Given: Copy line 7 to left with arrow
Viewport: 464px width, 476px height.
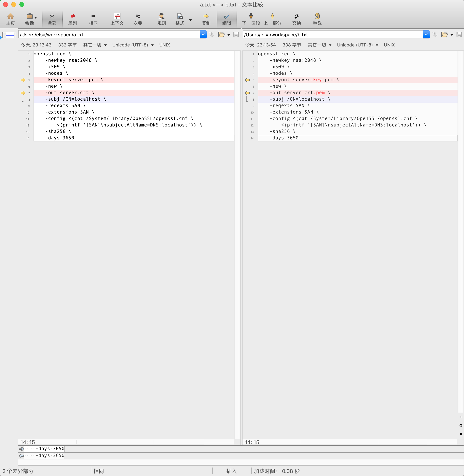Looking at the screenshot, I should pyautogui.click(x=247, y=93).
